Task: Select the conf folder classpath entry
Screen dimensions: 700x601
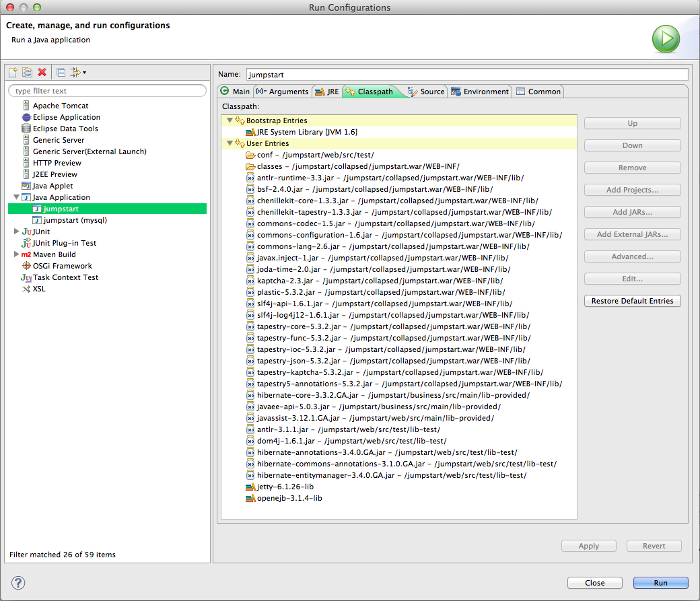Action: click(x=310, y=155)
